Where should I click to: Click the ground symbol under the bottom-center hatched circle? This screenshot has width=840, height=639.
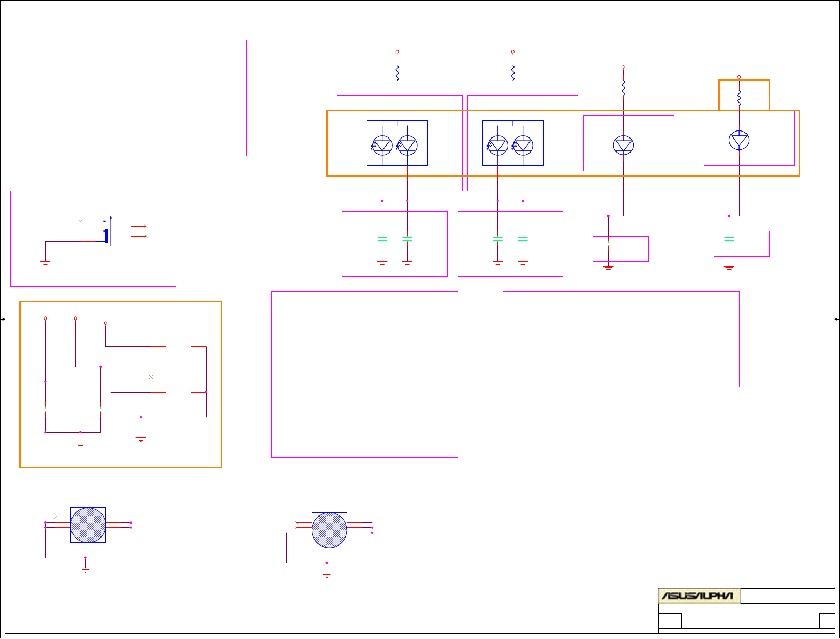pyautogui.click(x=327, y=575)
